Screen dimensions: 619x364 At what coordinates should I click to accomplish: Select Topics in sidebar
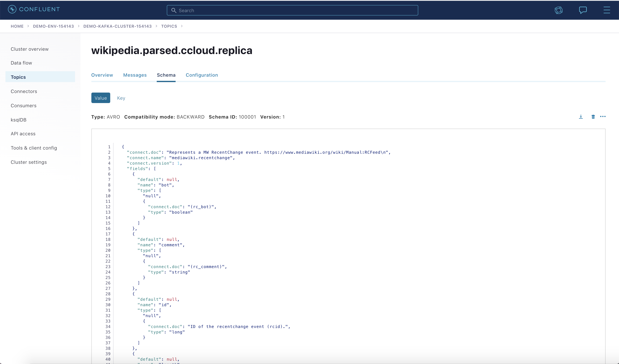(40, 77)
